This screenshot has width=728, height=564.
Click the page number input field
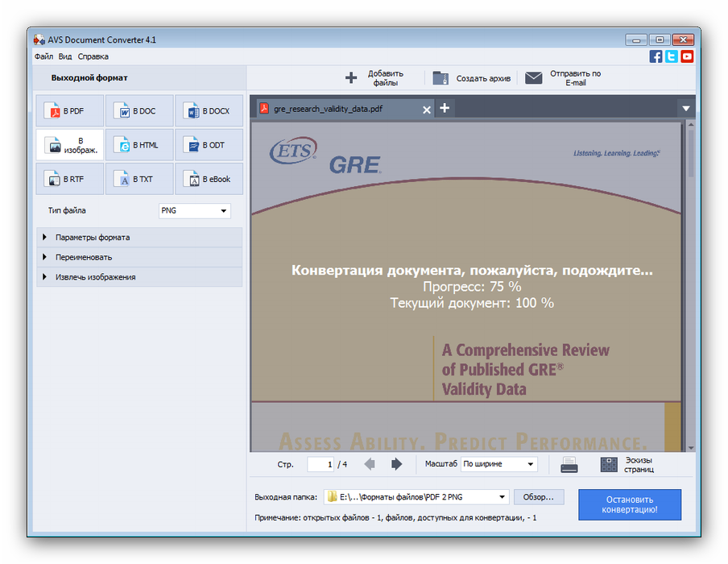click(321, 464)
